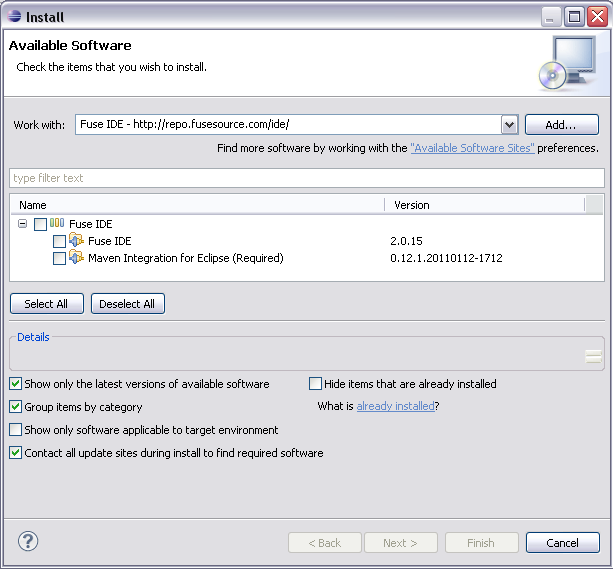Image resolution: width=613 pixels, height=569 pixels.
Task: Click the Maven Integration feature icon
Action: click(77, 258)
